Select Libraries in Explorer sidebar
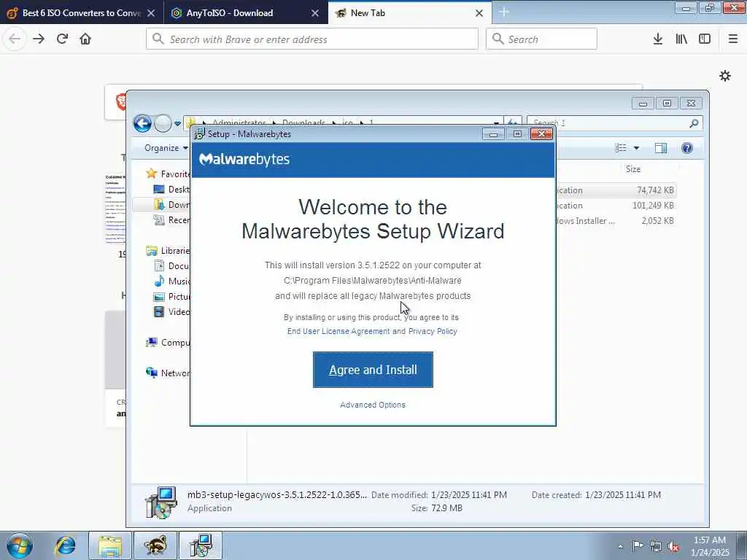The width and height of the screenshot is (747, 560). [x=169, y=251]
